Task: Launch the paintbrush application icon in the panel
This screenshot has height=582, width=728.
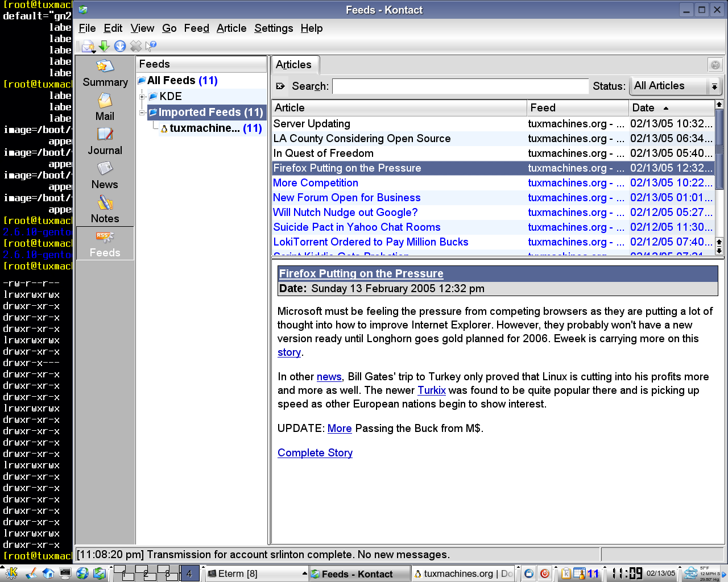Action: pyautogui.click(x=31, y=573)
